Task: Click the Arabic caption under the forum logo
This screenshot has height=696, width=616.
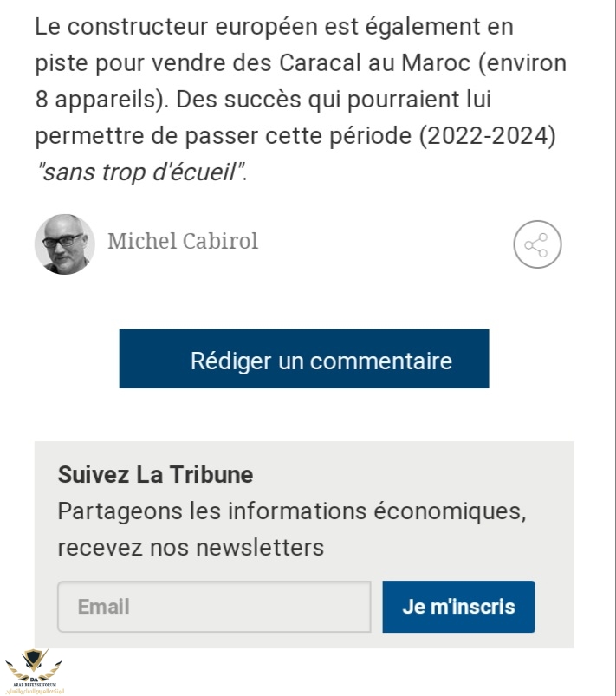Action: click(36, 689)
